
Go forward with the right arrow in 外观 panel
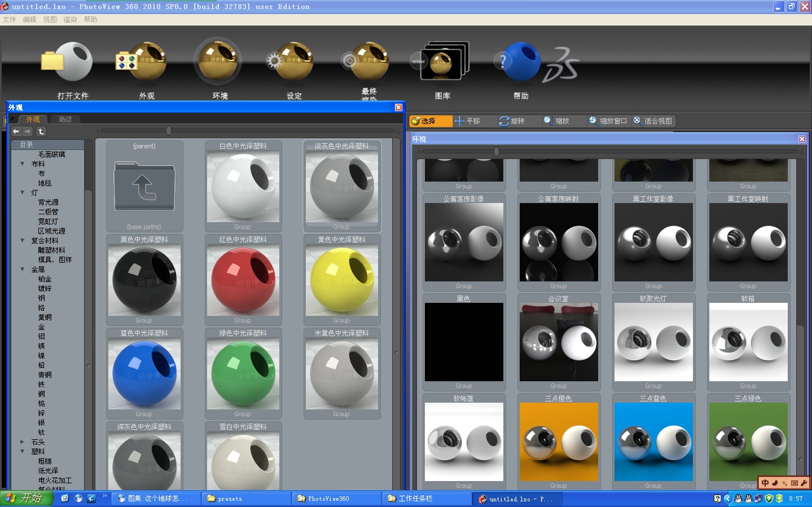click(x=28, y=131)
